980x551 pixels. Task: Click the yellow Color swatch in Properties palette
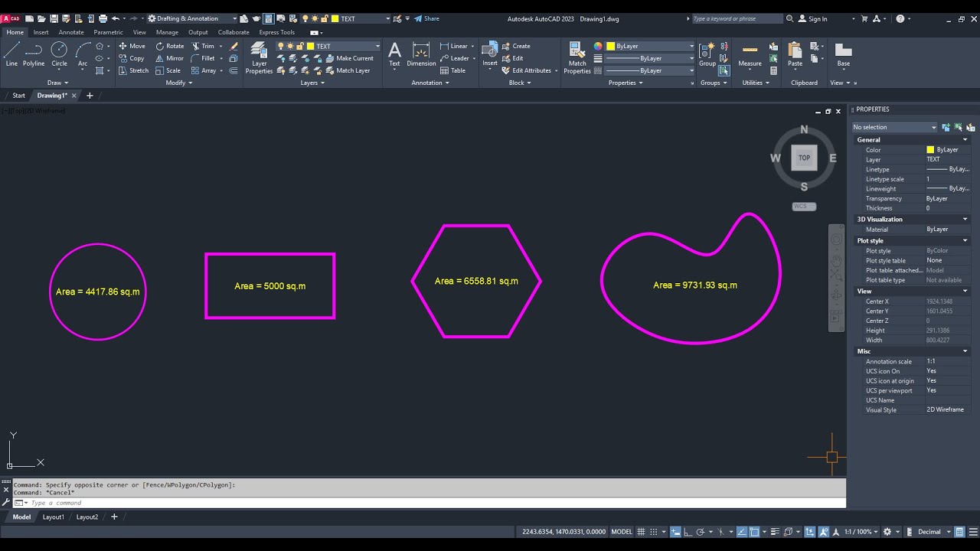(930, 150)
